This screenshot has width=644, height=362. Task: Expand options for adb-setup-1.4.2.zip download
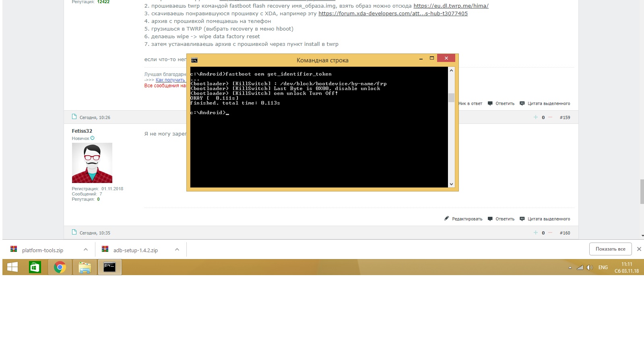pyautogui.click(x=177, y=250)
